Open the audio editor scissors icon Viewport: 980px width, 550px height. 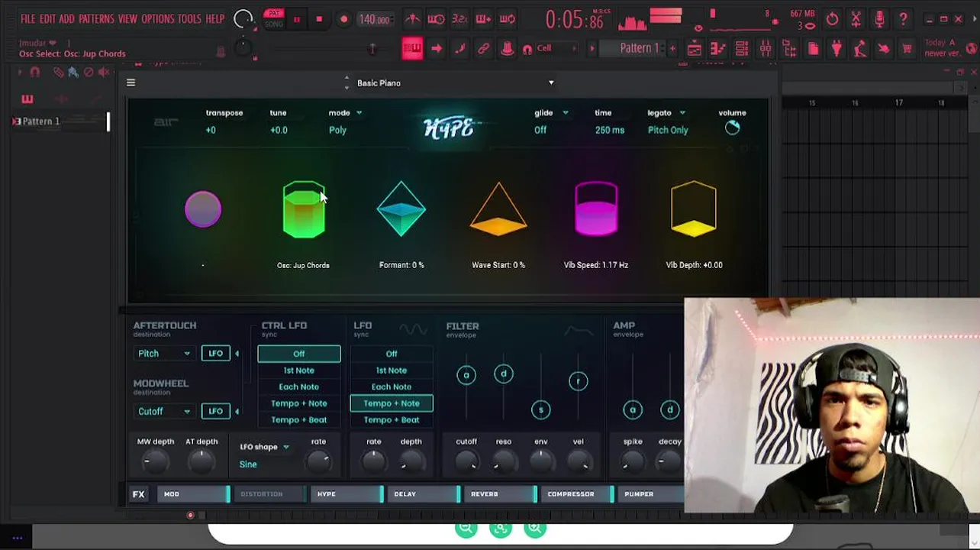[856, 19]
